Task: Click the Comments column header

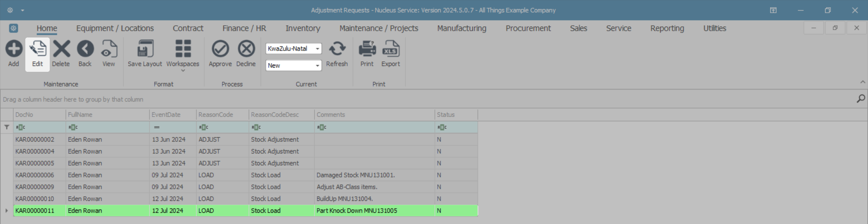Action: click(x=374, y=115)
